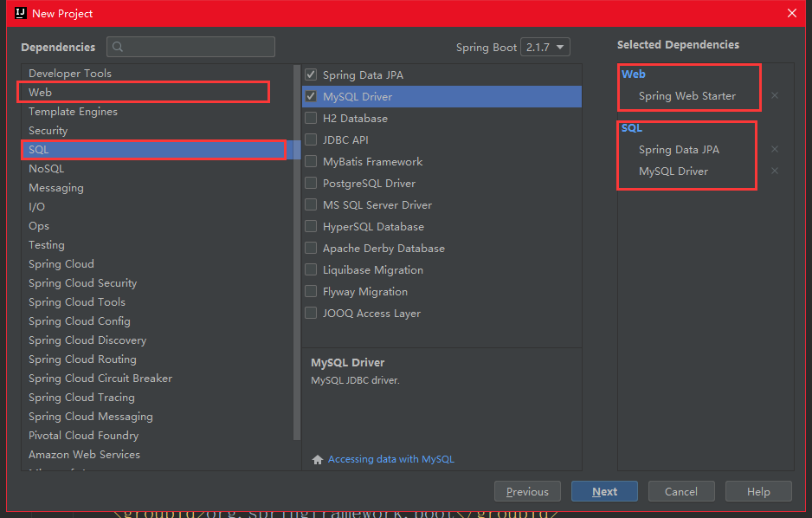
Task: Select MySQL Driver in Selected Dependencies
Action: pos(673,172)
